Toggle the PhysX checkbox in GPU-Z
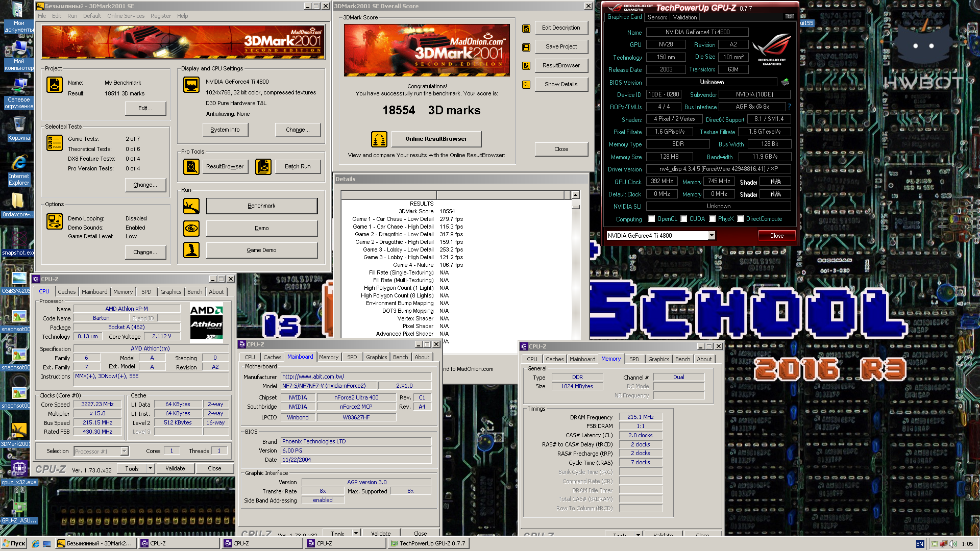The width and height of the screenshot is (980, 551). pos(713,219)
